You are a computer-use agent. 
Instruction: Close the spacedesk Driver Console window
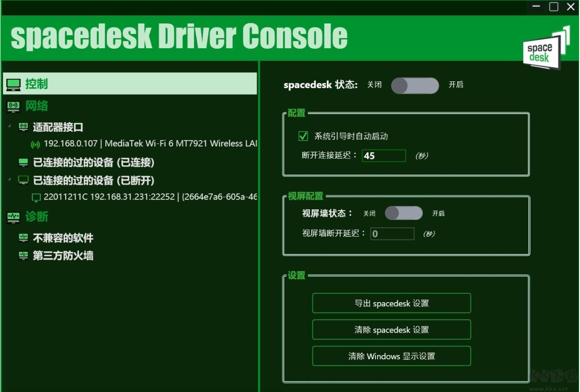[570, 7]
